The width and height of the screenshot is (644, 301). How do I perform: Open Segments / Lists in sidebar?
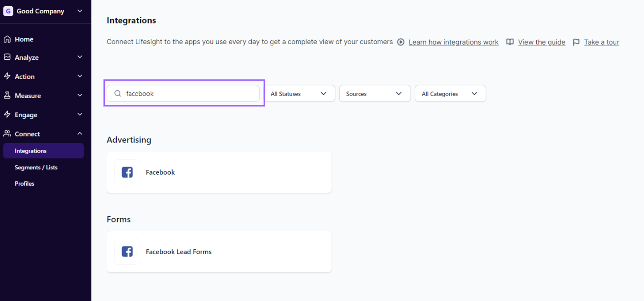click(x=36, y=167)
